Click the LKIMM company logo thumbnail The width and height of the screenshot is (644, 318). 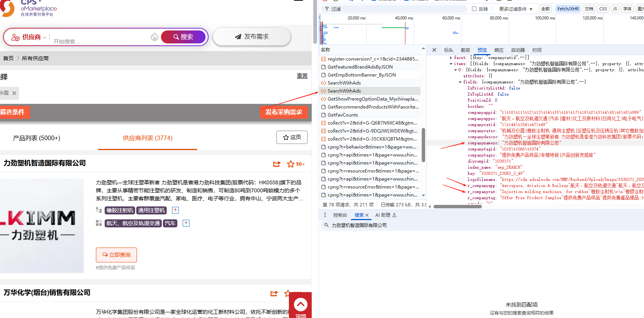coord(42,225)
